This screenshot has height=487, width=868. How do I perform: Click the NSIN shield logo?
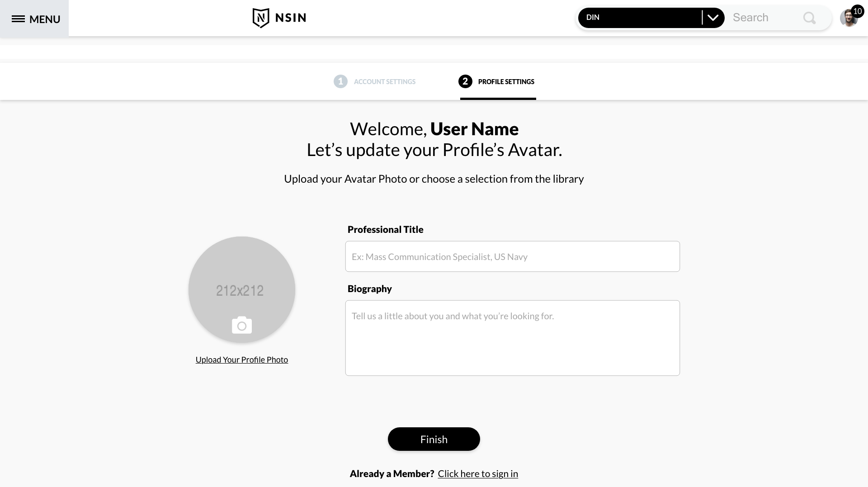(261, 18)
